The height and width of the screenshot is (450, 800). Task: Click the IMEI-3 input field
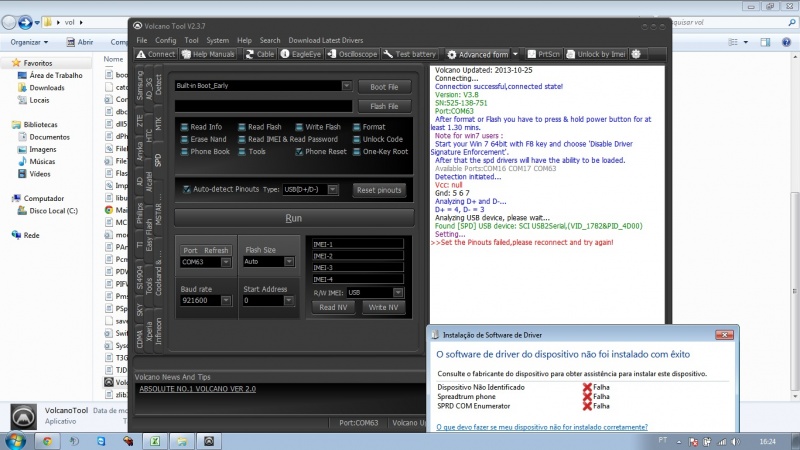coord(358,267)
